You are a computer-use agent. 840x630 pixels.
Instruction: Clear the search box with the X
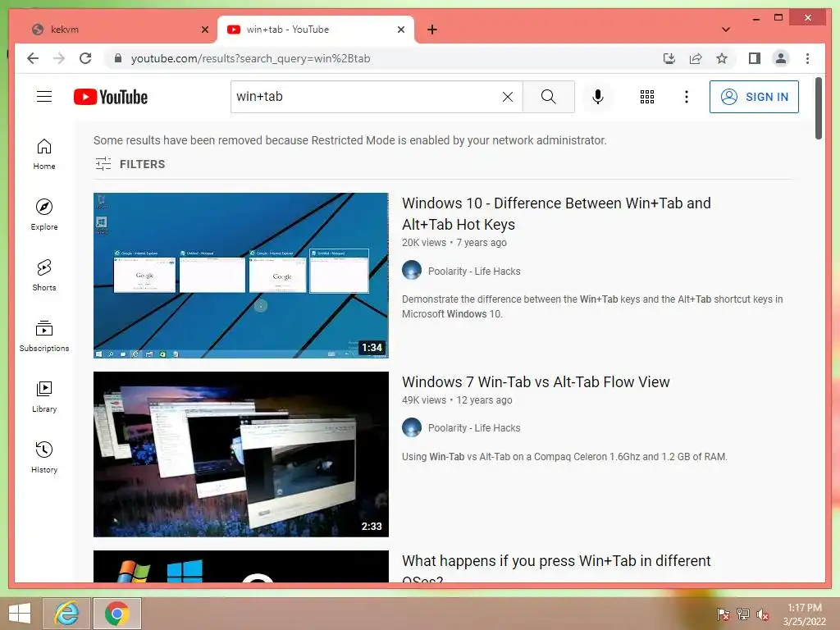[507, 97]
